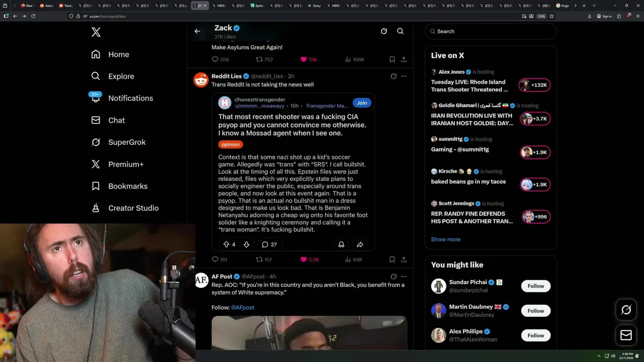This screenshot has height=362, width=644.
Task: Open AF Post profile avatar
Action: pos(201,280)
